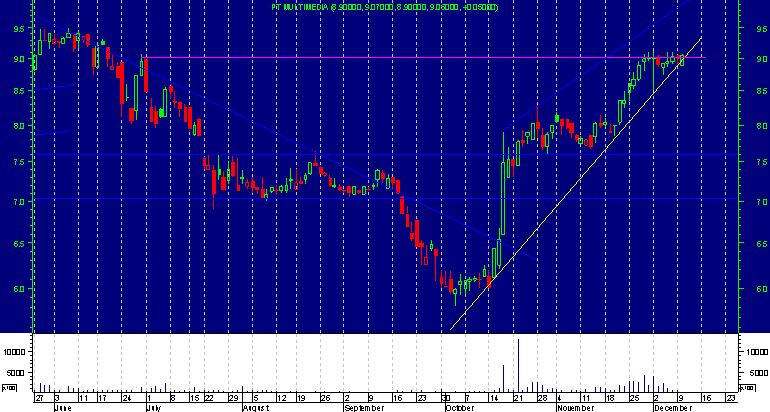
Task: Select the 6.5 label on left price axis
Action: coord(19,243)
